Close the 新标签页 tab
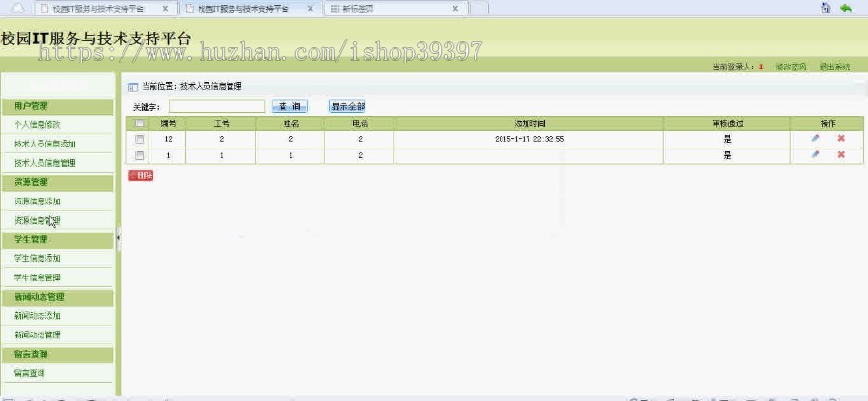This screenshot has height=401, width=868. pyautogui.click(x=455, y=9)
